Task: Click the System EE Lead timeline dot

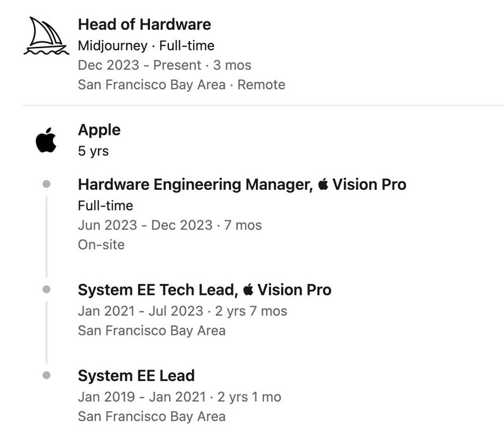Action: pyautogui.click(x=47, y=375)
